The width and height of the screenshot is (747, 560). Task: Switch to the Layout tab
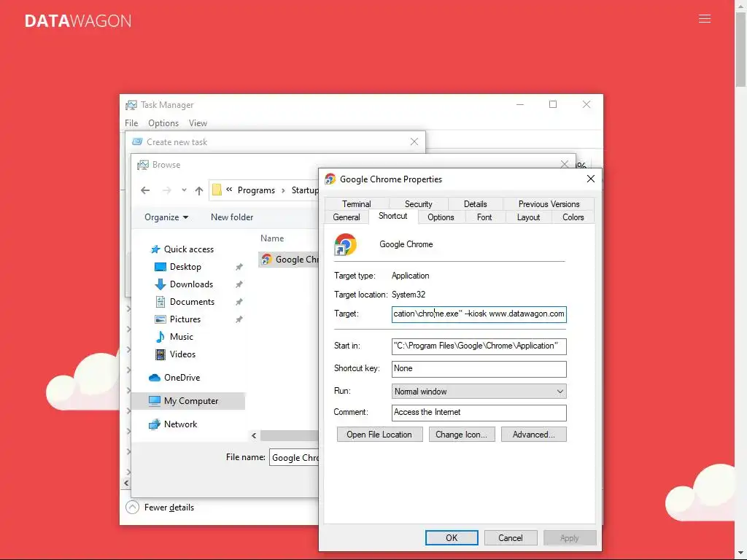point(528,217)
